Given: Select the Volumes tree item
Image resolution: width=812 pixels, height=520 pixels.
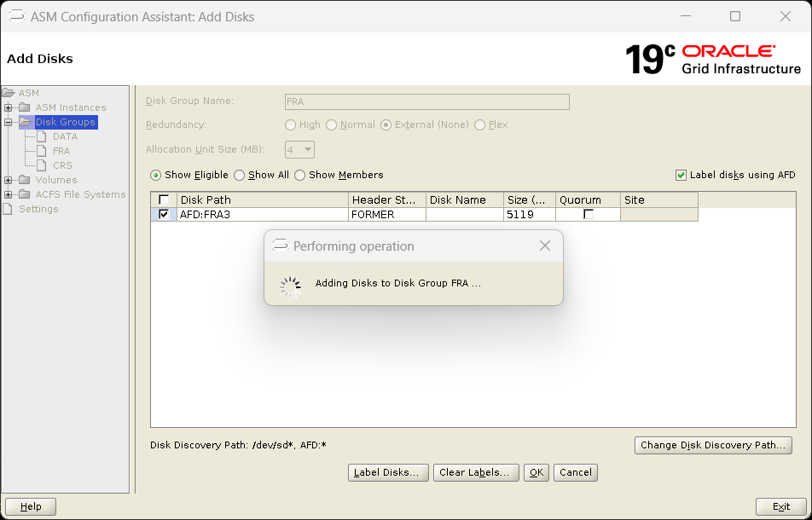Looking at the screenshot, I should tap(56, 180).
